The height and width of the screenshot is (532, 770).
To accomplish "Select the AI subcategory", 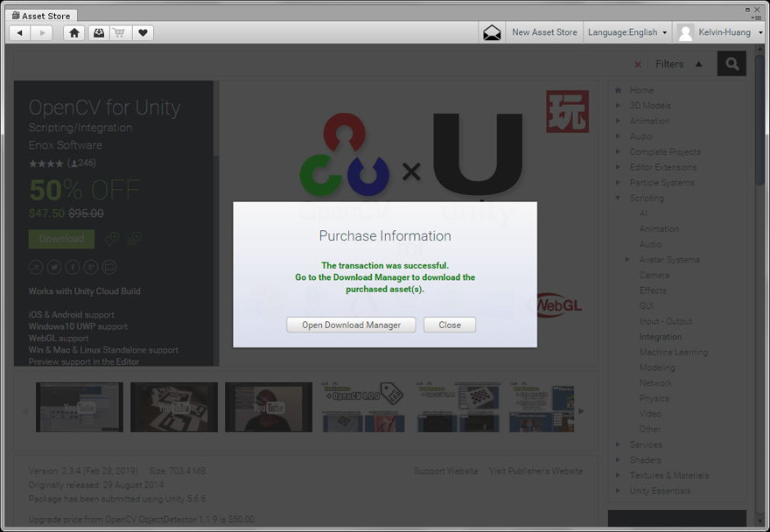I will [x=643, y=213].
